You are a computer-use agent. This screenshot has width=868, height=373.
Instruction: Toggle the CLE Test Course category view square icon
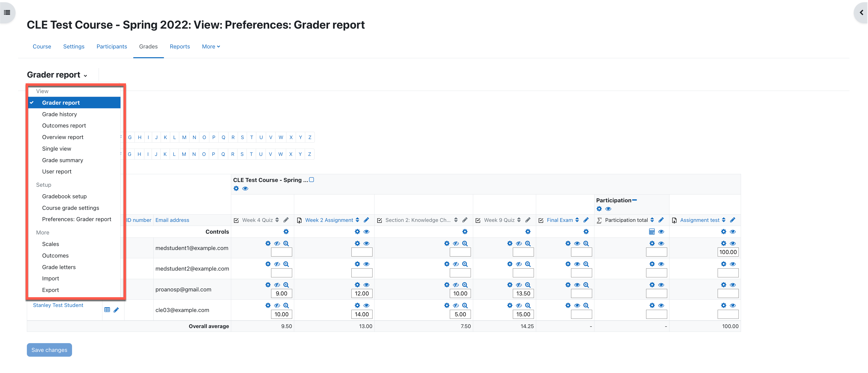point(312,179)
